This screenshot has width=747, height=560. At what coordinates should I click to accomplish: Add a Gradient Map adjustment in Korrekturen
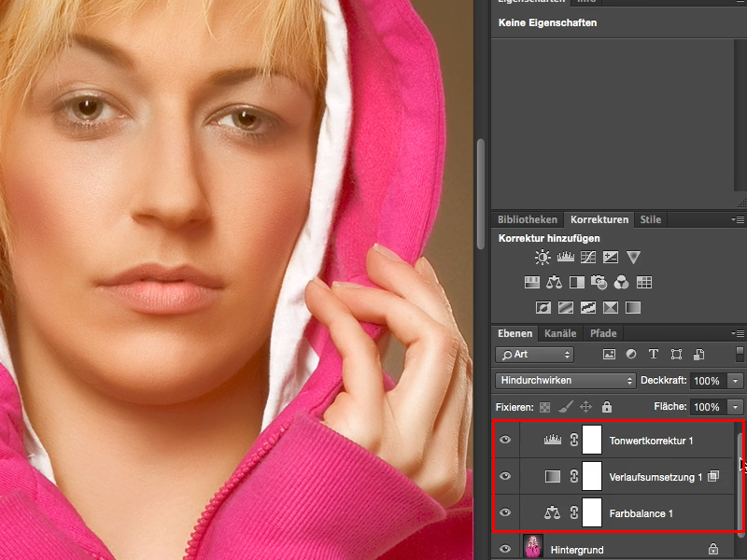pos(633,308)
